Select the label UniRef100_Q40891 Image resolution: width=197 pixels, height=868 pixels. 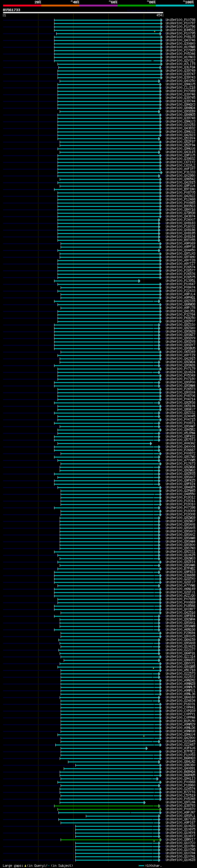(x=180, y=769)
